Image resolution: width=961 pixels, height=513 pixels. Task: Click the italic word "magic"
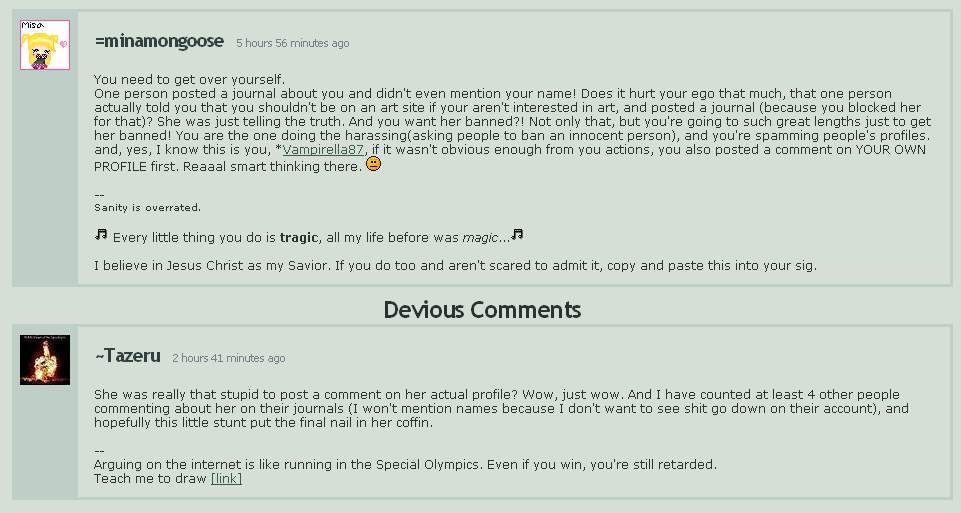pos(479,237)
